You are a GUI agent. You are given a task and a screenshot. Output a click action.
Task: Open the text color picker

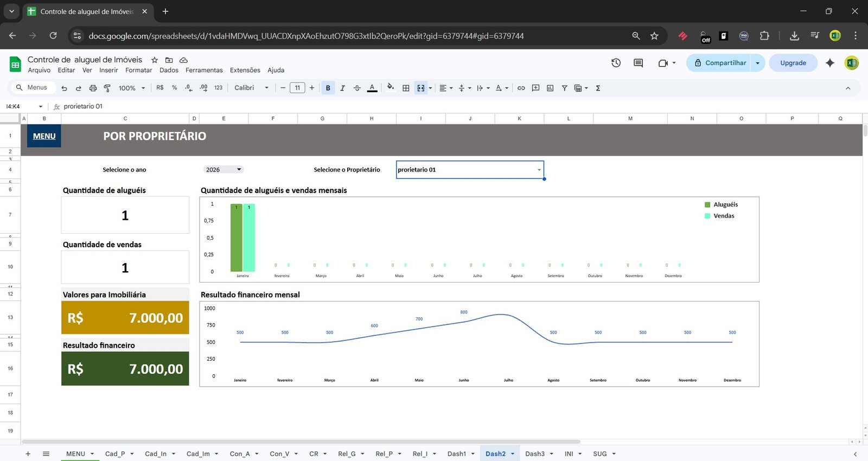click(x=372, y=88)
